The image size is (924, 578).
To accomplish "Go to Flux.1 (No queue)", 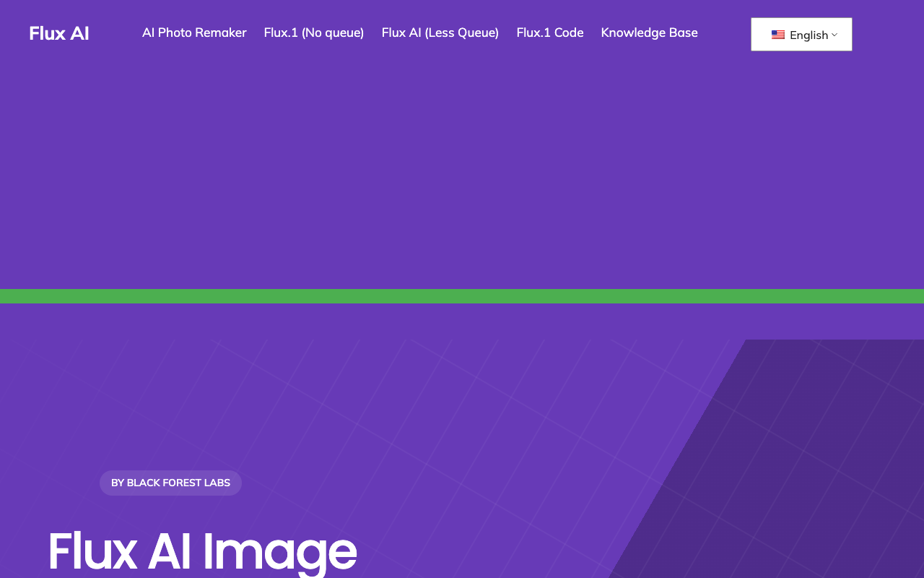I will [x=314, y=33].
